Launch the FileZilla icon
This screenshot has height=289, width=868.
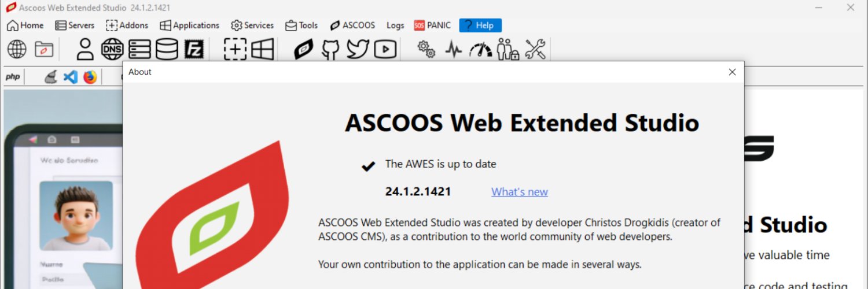pyautogui.click(x=194, y=50)
